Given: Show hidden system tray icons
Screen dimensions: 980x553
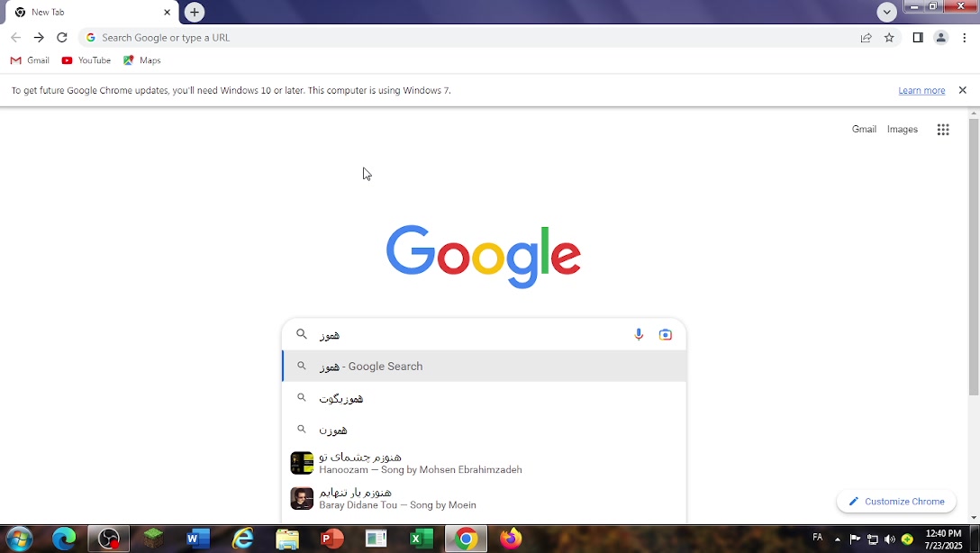Looking at the screenshot, I should click(x=838, y=539).
